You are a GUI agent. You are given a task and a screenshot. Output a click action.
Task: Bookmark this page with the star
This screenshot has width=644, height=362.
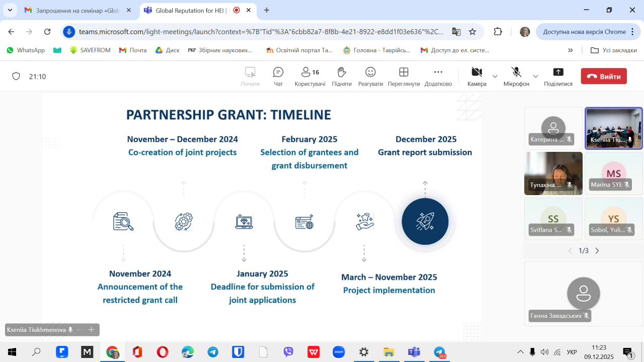click(x=472, y=32)
